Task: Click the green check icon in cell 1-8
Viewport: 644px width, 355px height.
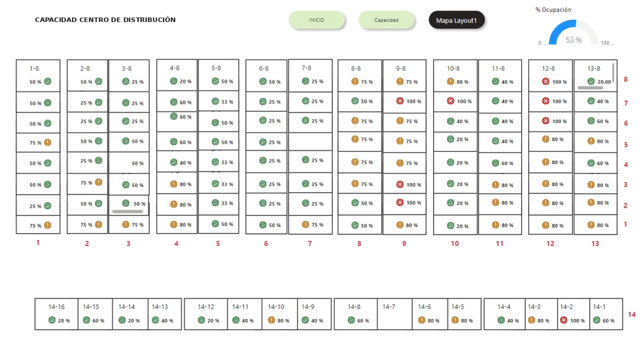Action: coord(48,82)
